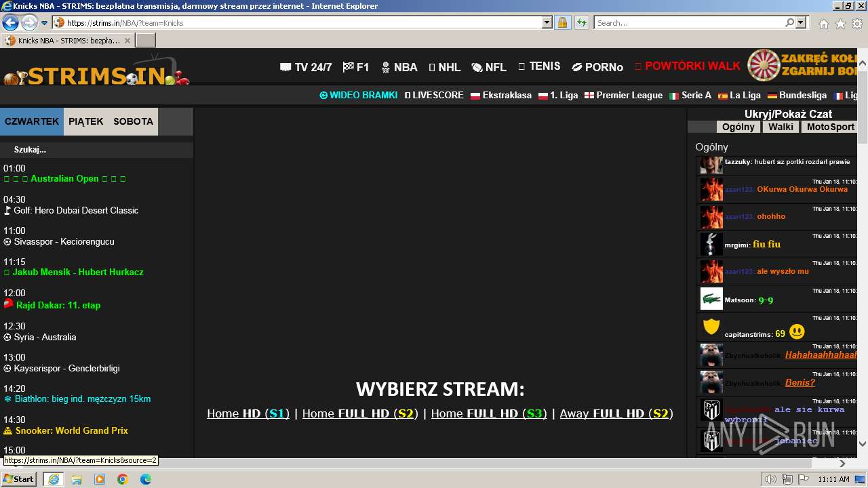Choose the Home FULL HD (S3) stream

point(489,413)
